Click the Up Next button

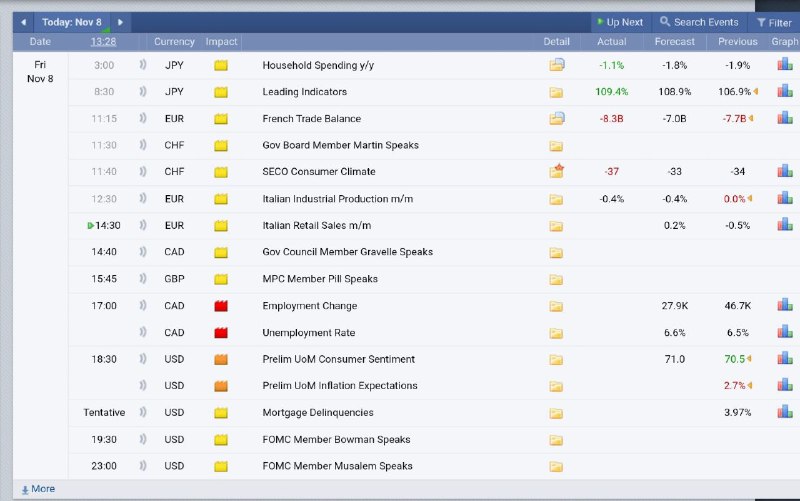point(618,22)
